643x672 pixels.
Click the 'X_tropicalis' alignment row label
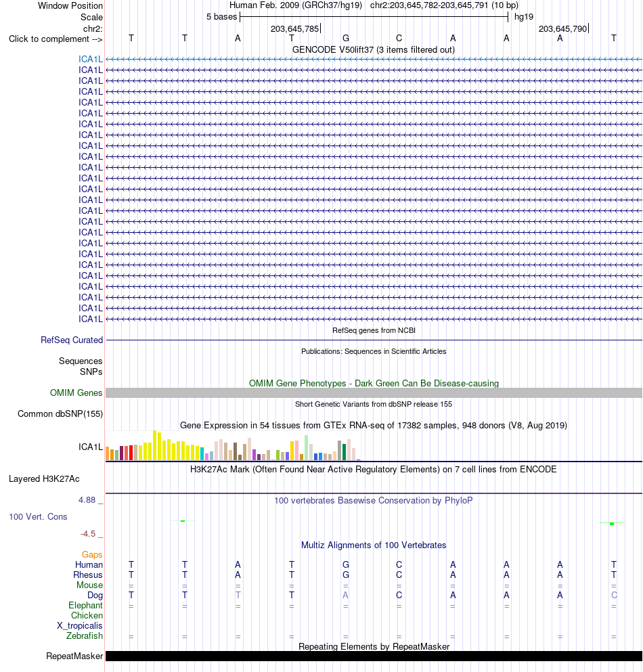click(80, 626)
